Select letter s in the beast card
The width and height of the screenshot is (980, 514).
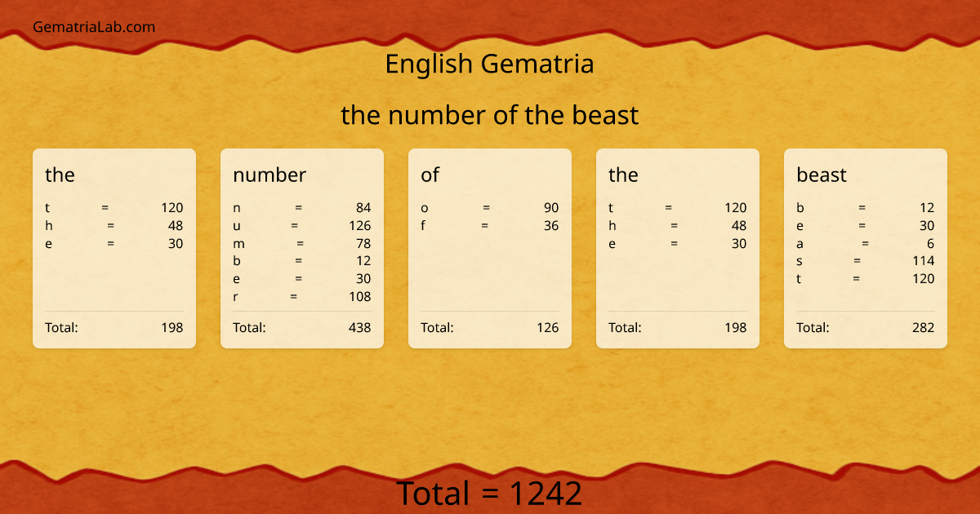coord(800,261)
